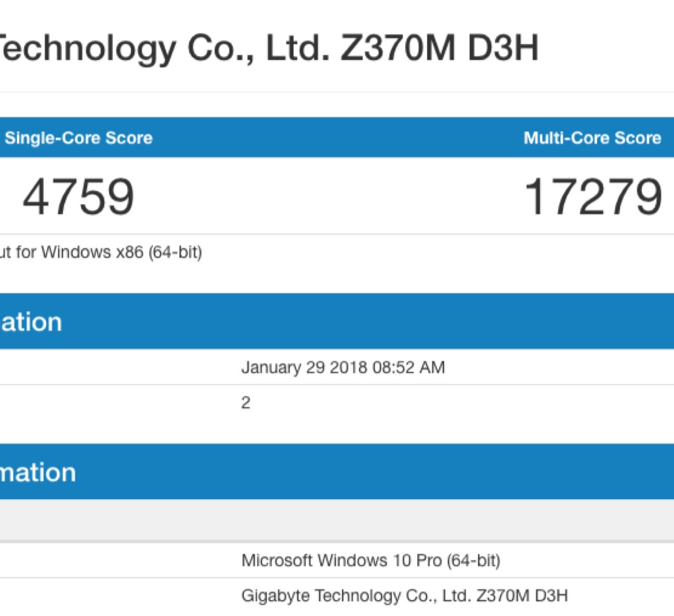Image resolution: width=674 pixels, height=616 pixels.
Task: Click the blank area between the 4759 and 17279 scores
Action: point(330,197)
